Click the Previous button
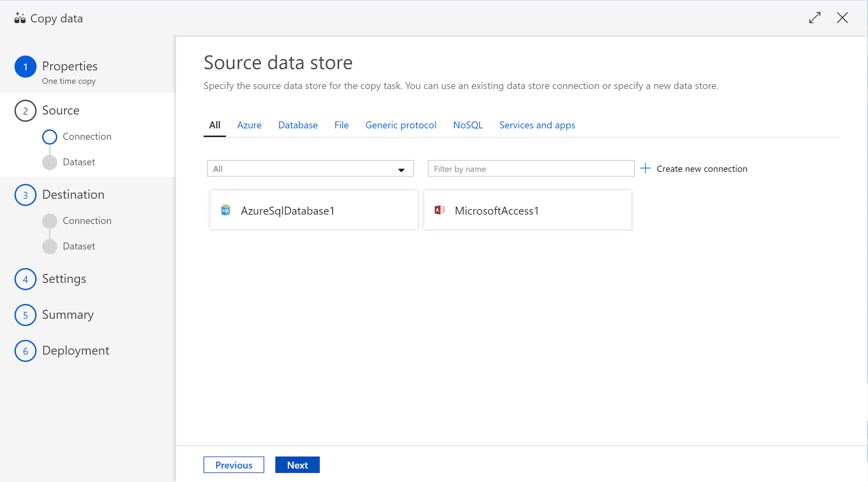The image size is (868, 482). [234, 465]
